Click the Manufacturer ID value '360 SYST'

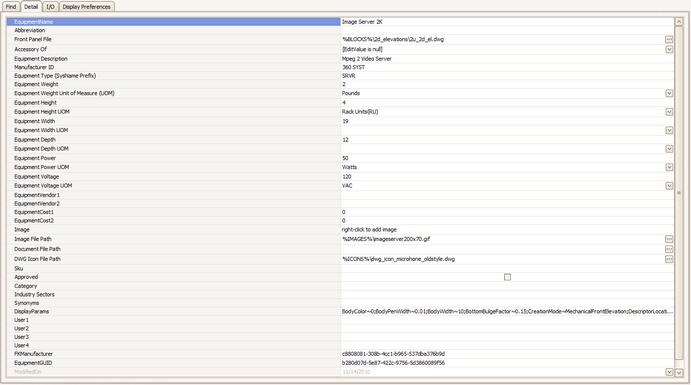(x=353, y=67)
